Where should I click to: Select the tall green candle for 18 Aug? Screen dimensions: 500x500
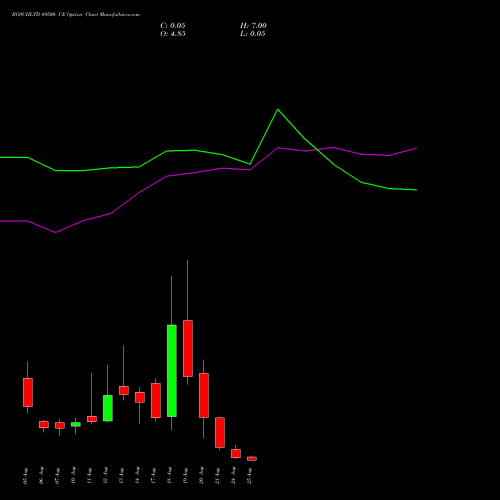tap(172, 371)
